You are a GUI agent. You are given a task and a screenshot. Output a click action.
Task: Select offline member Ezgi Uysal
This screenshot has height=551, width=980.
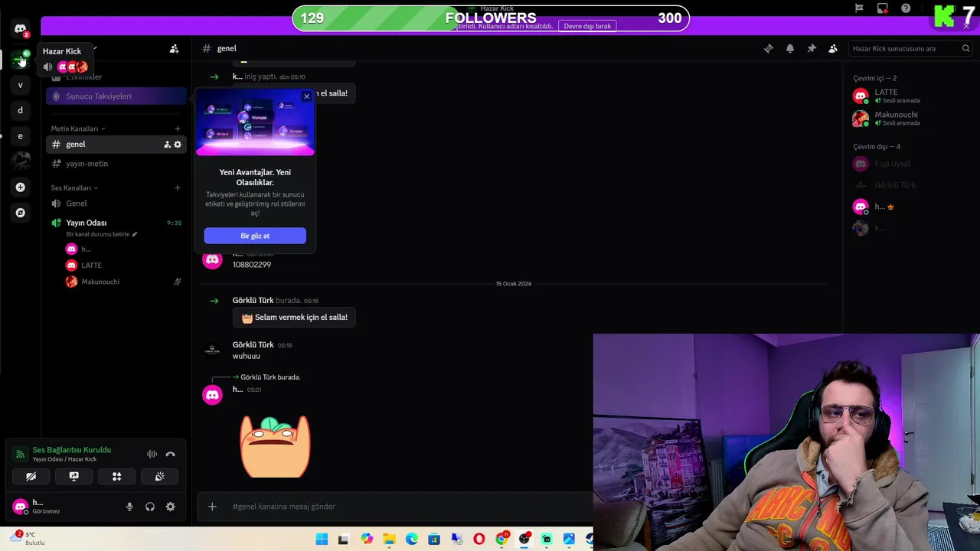point(911,164)
